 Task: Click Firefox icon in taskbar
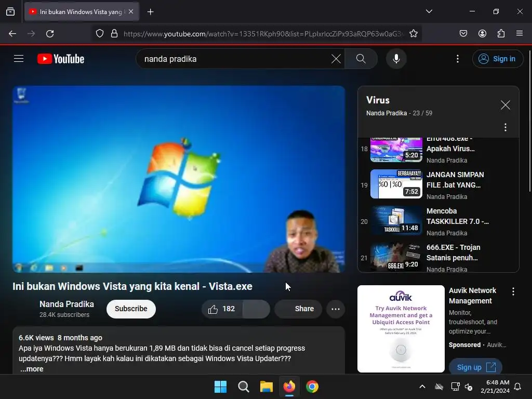point(289,387)
